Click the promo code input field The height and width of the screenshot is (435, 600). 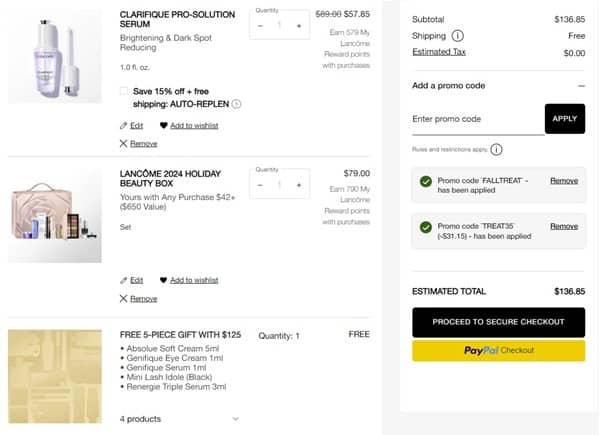click(x=476, y=119)
